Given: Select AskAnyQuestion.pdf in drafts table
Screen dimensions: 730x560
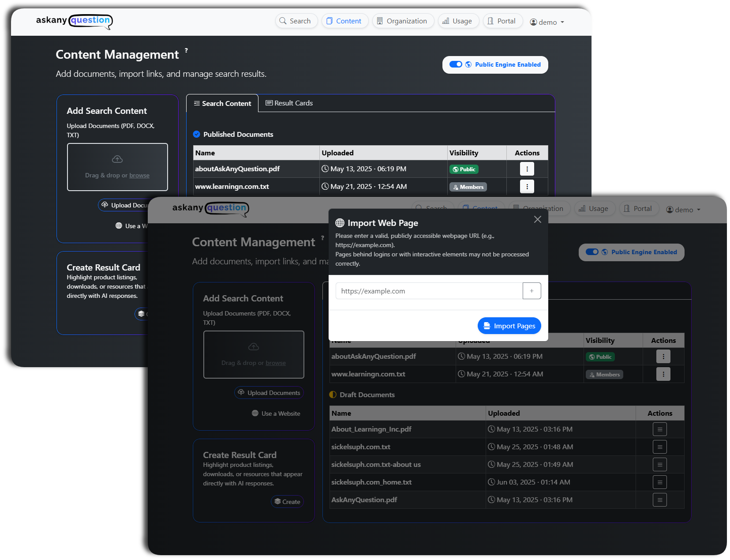Looking at the screenshot, I should [364, 500].
